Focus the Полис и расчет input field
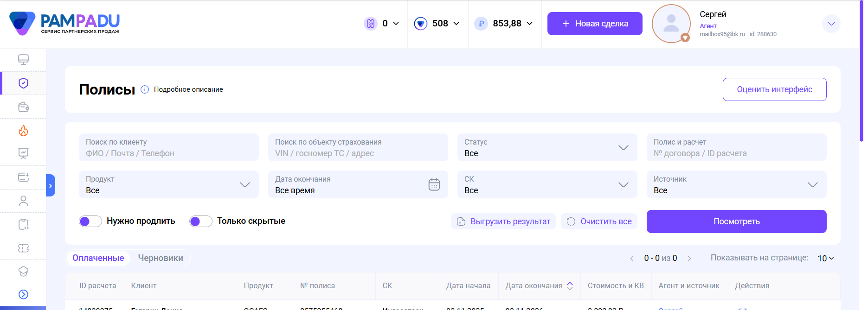This screenshot has width=868, height=310. [737, 147]
